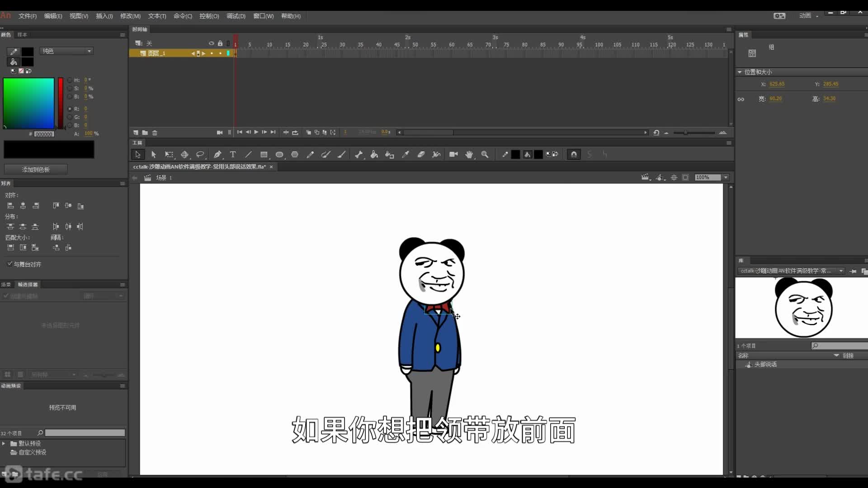Select the R red radio button
868x488 pixels.
70,109
